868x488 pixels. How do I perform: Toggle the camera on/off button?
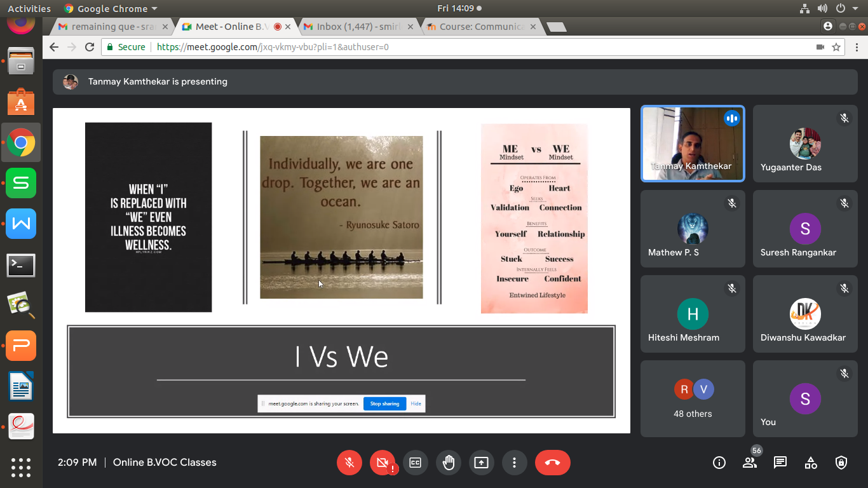tap(383, 463)
